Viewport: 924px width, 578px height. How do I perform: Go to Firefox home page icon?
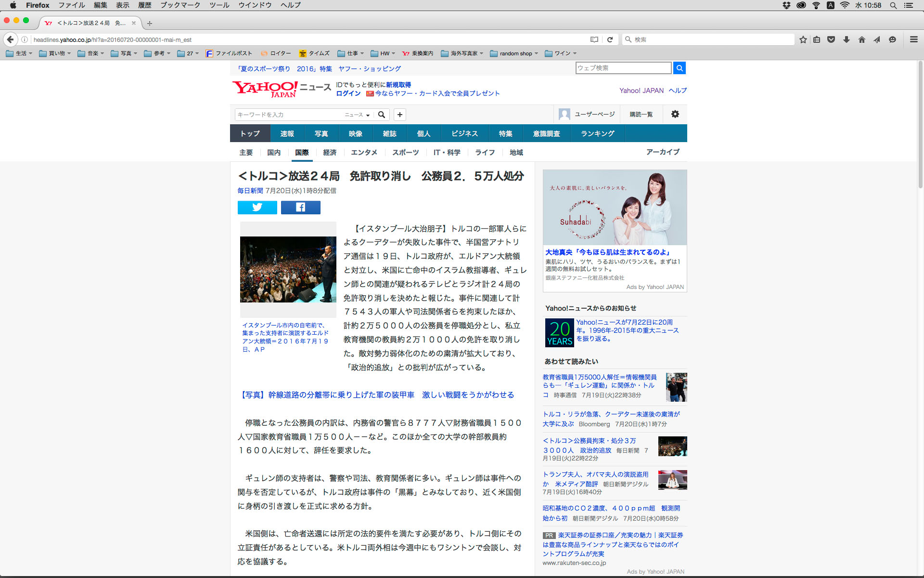point(861,39)
